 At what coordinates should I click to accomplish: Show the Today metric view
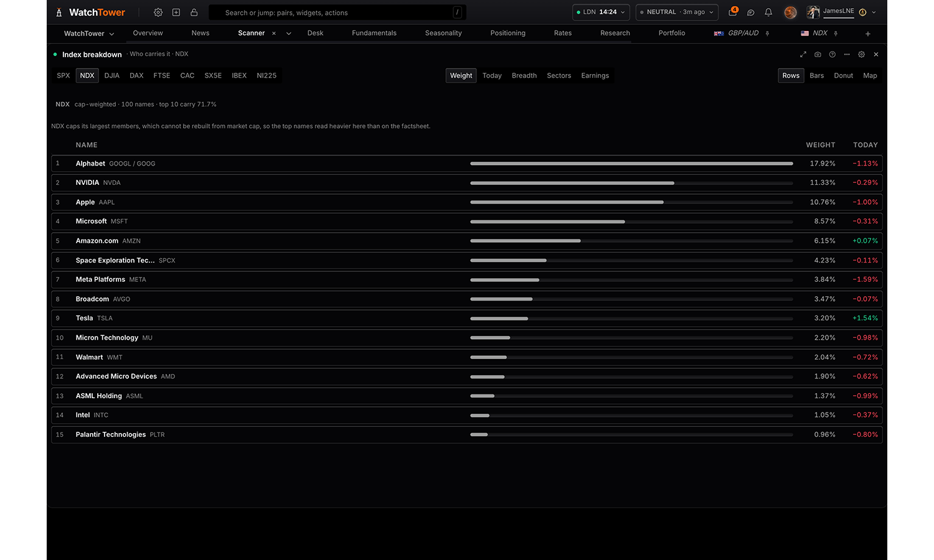coord(492,76)
